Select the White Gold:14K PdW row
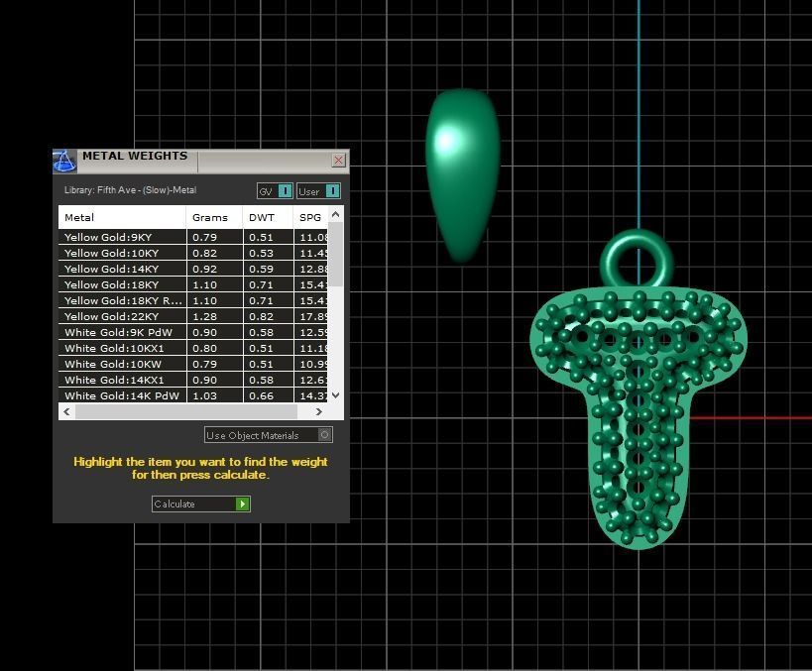The height and width of the screenshot is (671, 812). coord(193,395)
